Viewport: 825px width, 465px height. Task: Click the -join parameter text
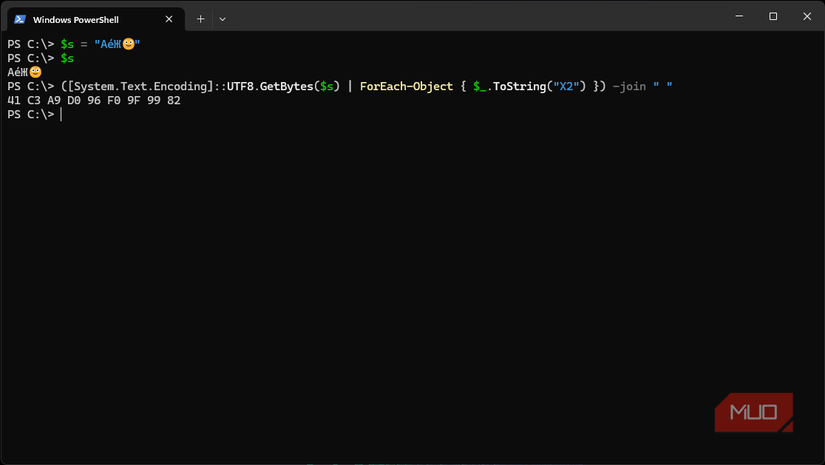click(x=629, y=86)
